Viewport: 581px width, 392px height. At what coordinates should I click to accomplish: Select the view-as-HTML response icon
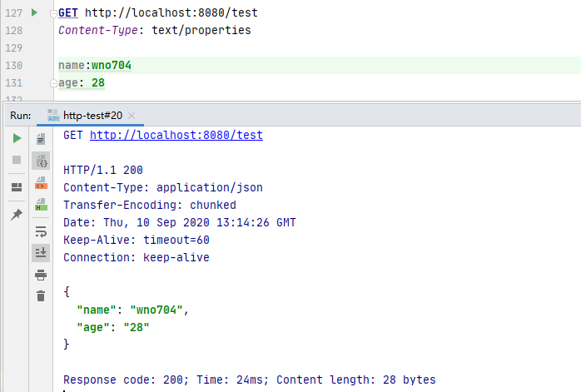click(x=41, y=205)
